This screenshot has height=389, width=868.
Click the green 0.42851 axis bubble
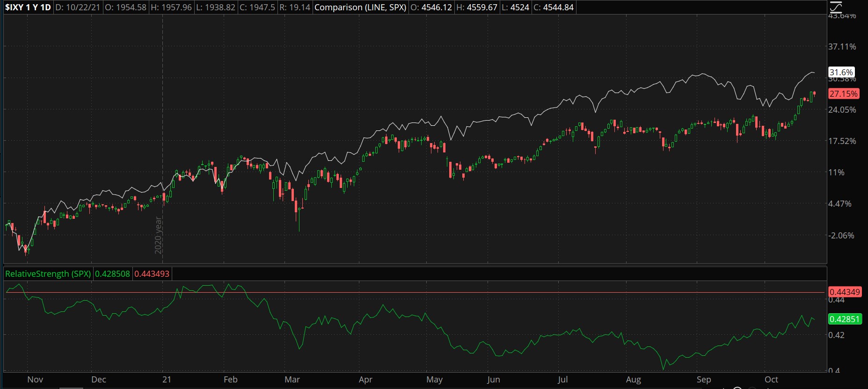(845, 319)
